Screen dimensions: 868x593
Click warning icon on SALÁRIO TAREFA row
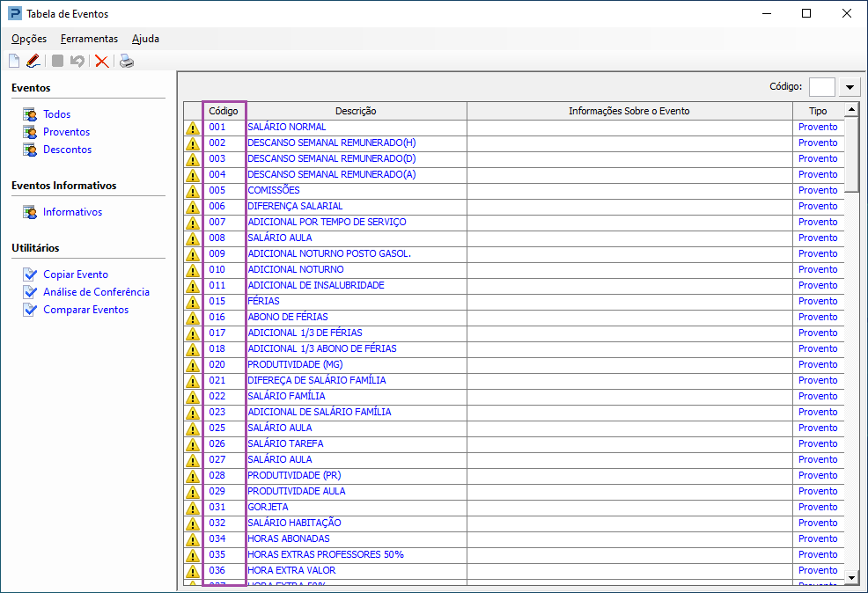193,445
